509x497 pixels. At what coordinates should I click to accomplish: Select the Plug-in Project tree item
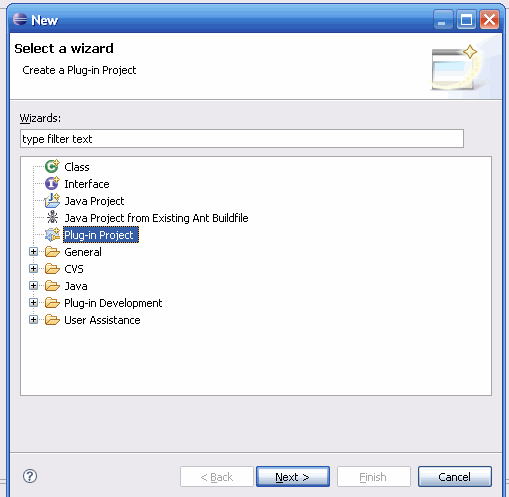pos(101,235)
